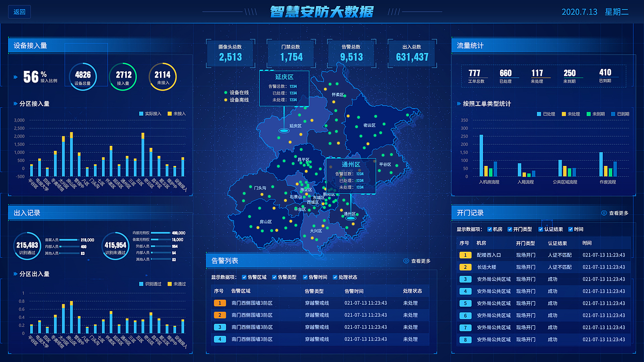Select the 延庆区 oval location marker on map

284,131
